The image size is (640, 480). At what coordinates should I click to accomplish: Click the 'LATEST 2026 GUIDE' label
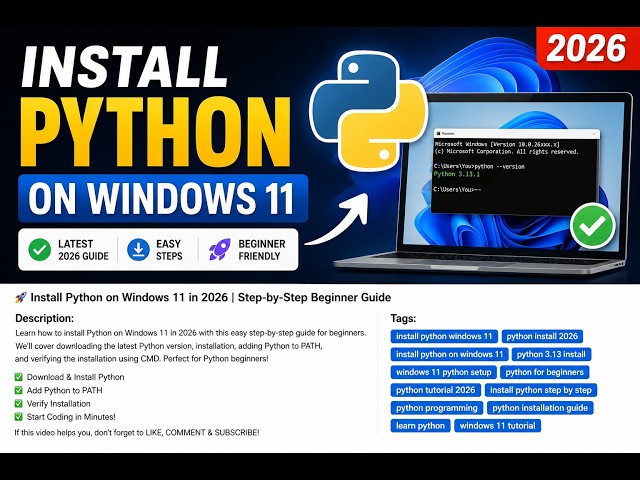tap(83, 250)
